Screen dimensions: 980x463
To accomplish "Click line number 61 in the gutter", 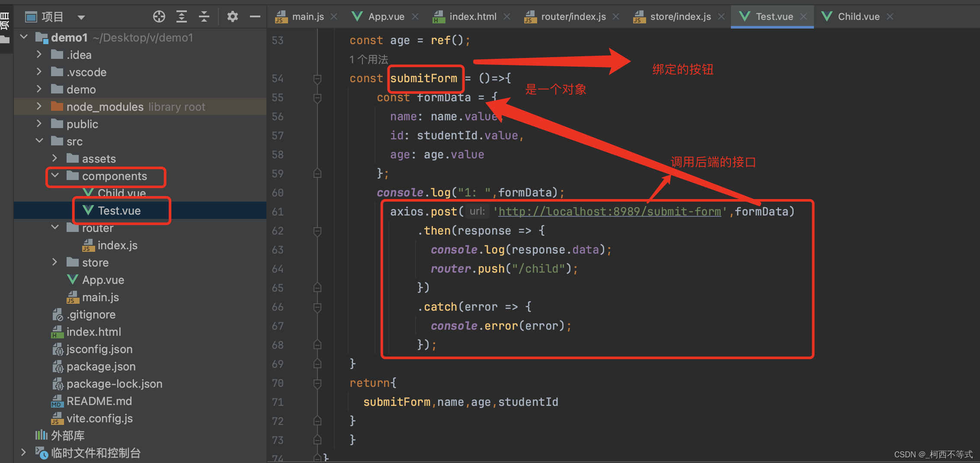I will 278,212.
